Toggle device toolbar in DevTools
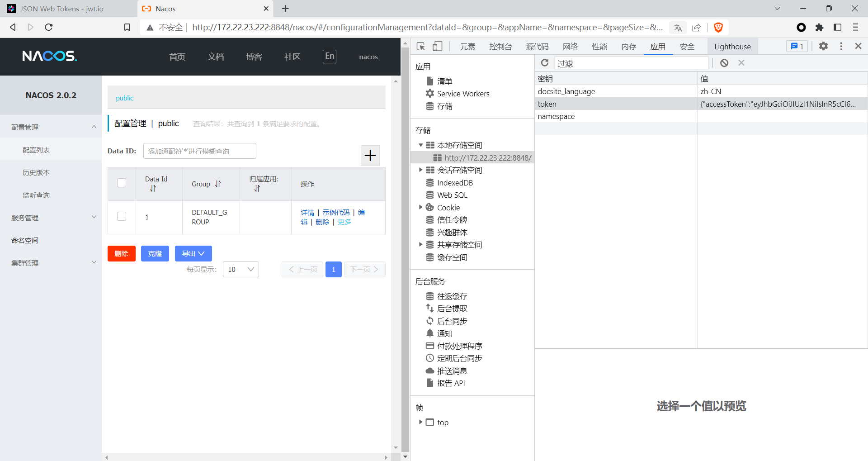Image resolution: width=868 pixels, height=461 pixels. click(x=437, y=46)
